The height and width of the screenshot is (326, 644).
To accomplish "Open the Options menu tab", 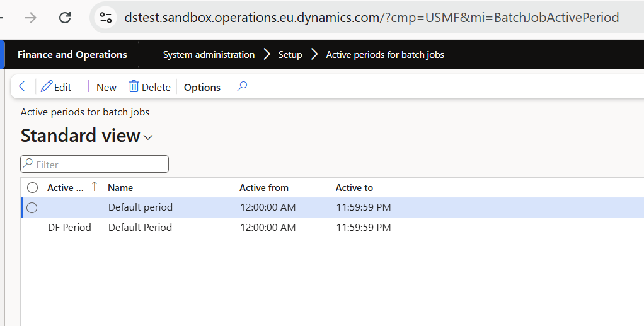I will pyautogui.click(x=202, y=87).
